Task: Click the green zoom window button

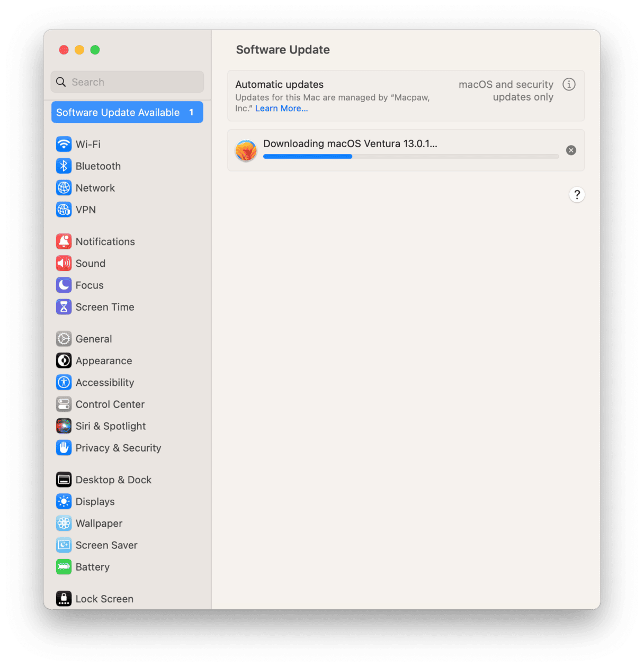Action: [x=95, y=50]
